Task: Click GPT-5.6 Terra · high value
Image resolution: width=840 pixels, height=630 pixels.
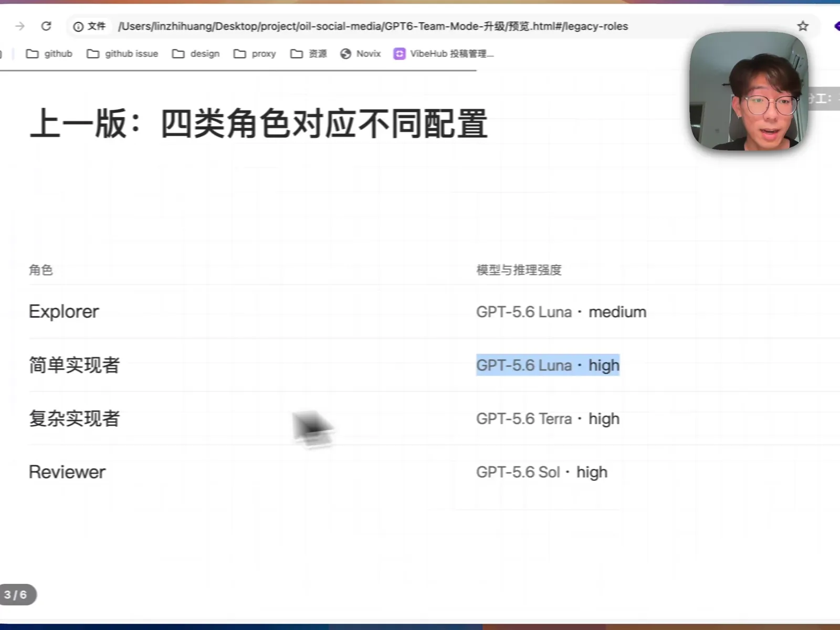Action: pyautogui.click(x=548, y=419)
